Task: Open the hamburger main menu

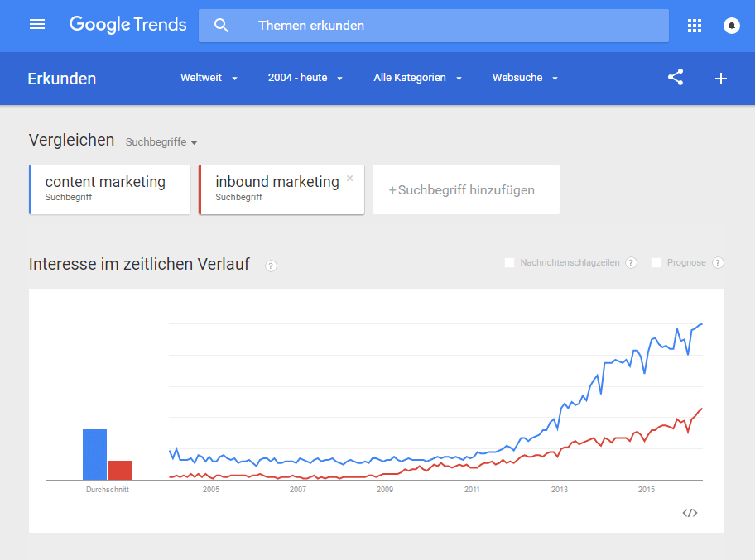Action: (x=37, y=25)
